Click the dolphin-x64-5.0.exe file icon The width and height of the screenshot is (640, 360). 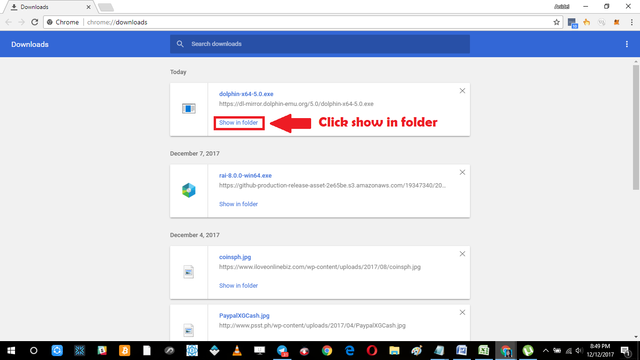[189, 109]
